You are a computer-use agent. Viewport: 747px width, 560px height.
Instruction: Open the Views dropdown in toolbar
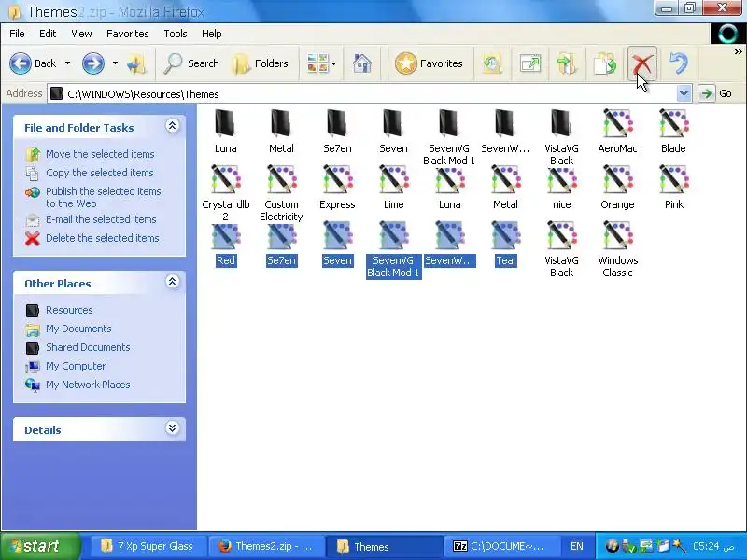(x=321, y=63)
